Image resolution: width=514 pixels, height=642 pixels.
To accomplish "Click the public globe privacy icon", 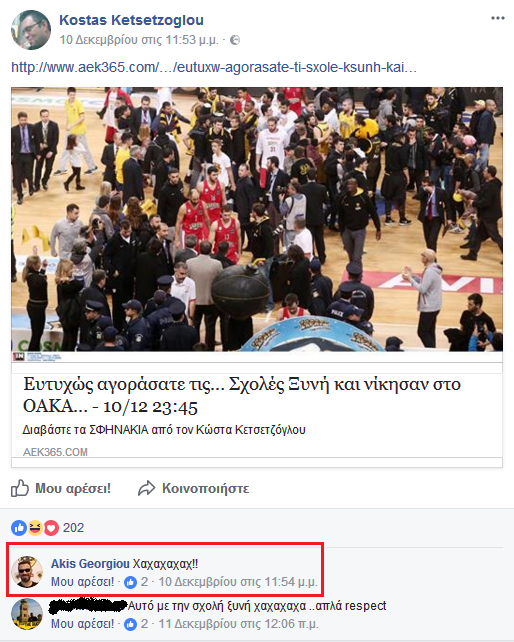I will click(x=235, y=40).
